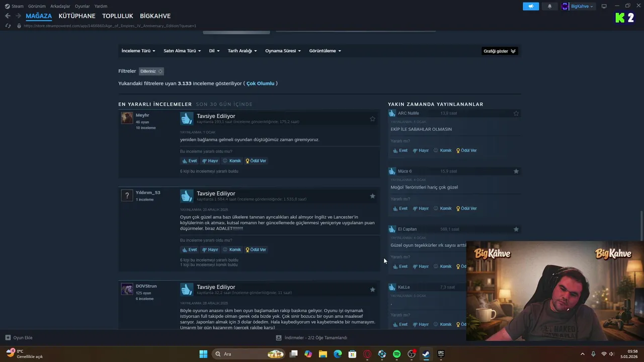
Task: Open Spotify from the taskbar
Action: coord(396,354)
